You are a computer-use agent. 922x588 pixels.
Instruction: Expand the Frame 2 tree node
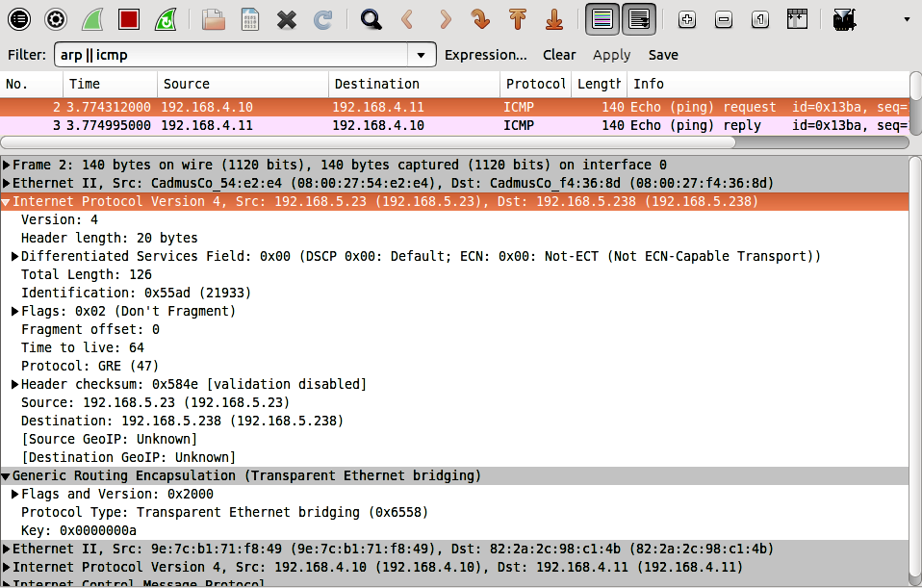6,165
